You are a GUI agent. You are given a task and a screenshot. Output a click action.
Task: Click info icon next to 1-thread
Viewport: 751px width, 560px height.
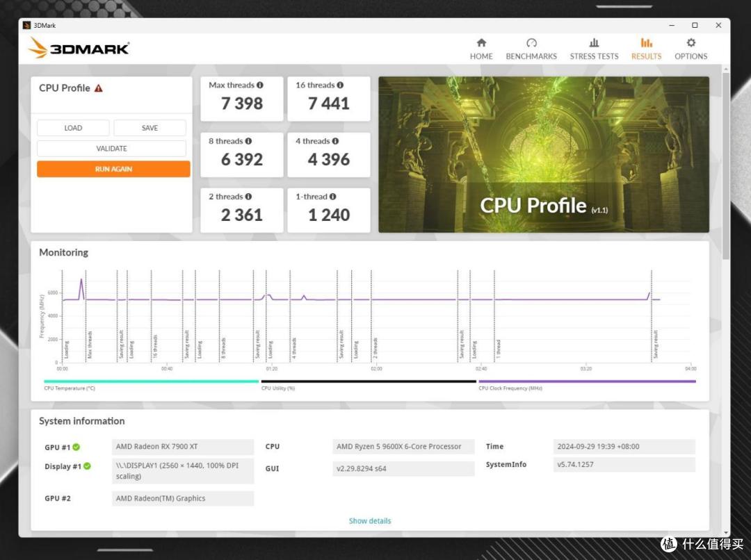pyautogui.click(x=332, y=196)
